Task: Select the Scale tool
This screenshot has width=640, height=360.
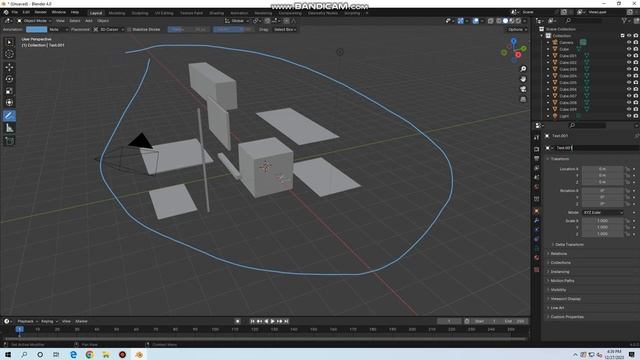Action: point(9,91)
